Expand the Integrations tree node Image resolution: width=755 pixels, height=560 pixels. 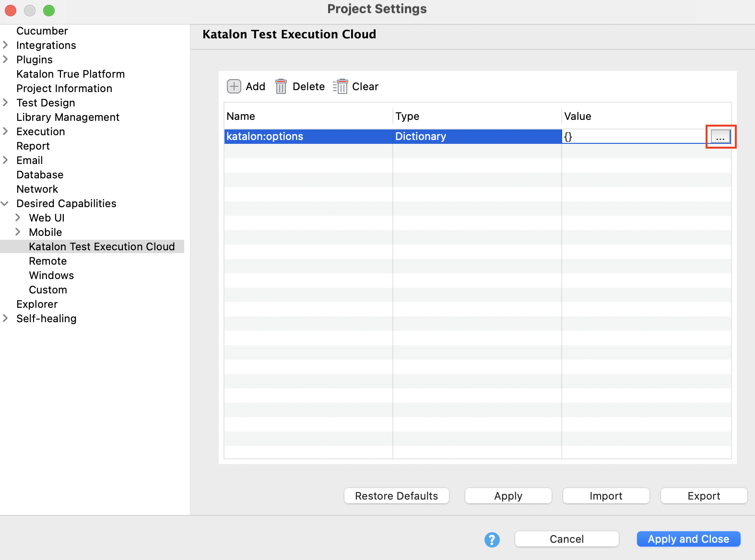5,45
